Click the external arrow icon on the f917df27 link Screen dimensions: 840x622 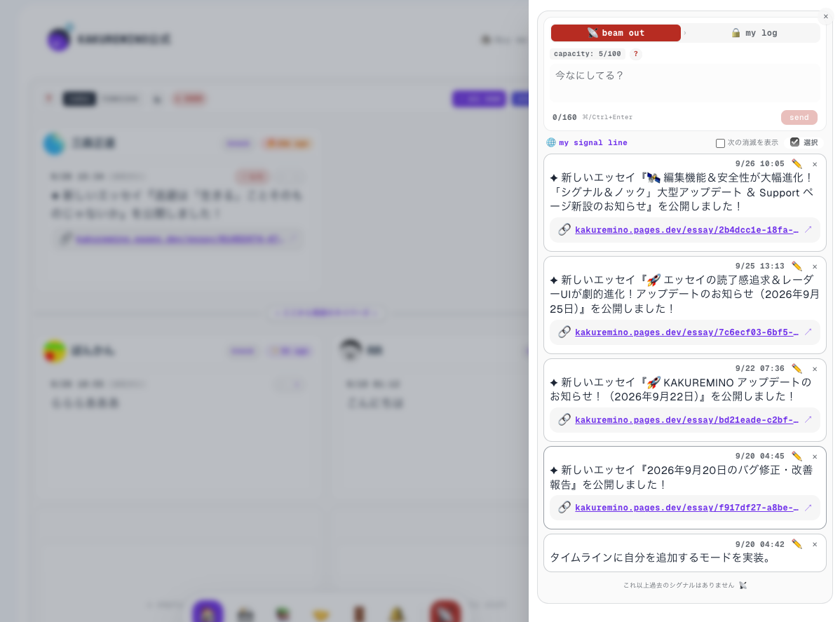(808, 508)
